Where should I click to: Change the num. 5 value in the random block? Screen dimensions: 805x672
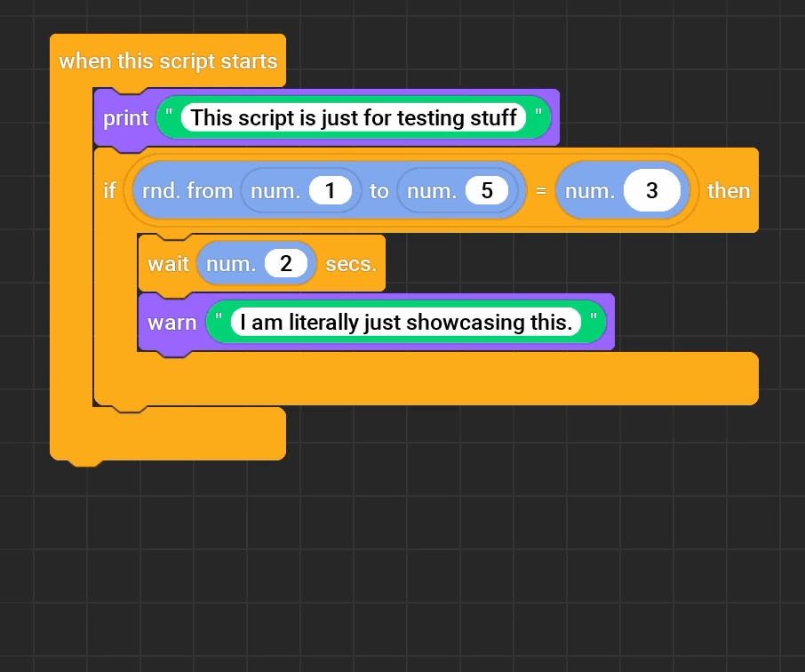(x=488, y=190)
